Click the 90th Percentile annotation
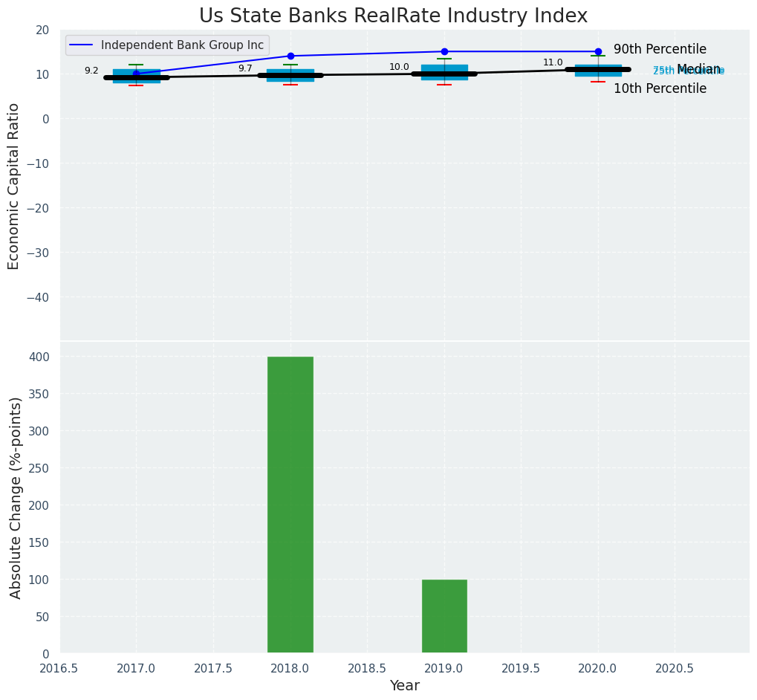This screenshot has height=700, width=757. pos(660,50)
